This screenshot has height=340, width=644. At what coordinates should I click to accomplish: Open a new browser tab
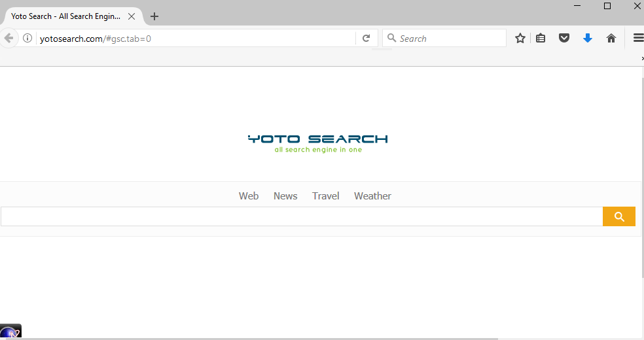pyautogui.click(x=154, y=16)
